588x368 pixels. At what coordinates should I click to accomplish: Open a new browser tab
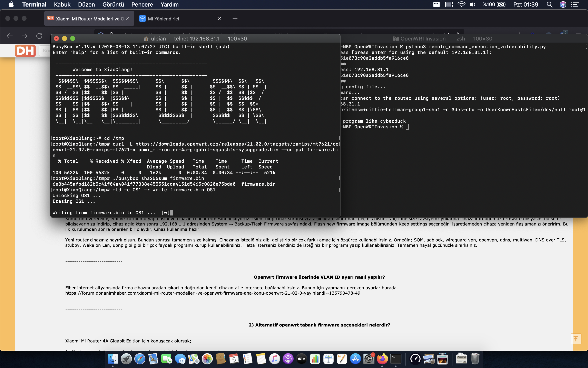235,18
